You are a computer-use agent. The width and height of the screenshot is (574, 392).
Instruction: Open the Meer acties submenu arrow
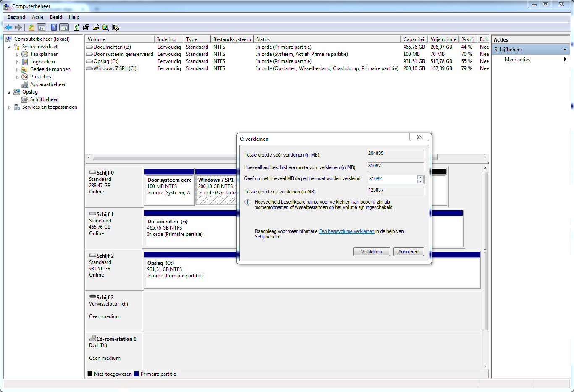coord(565,60)
